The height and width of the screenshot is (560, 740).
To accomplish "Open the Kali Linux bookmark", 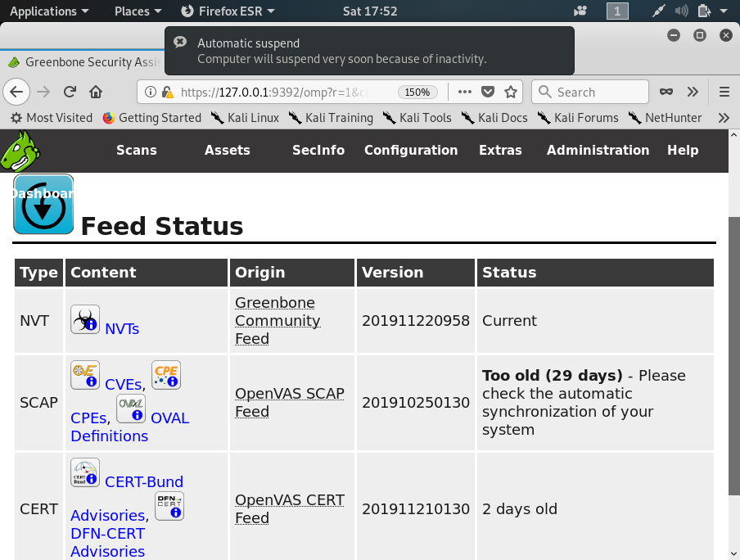I will tap(245, 118).
